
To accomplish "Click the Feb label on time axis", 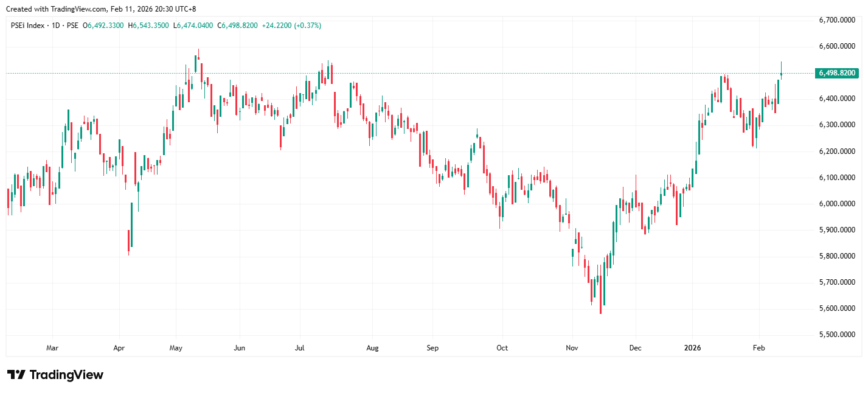I will tap(759, 349).
